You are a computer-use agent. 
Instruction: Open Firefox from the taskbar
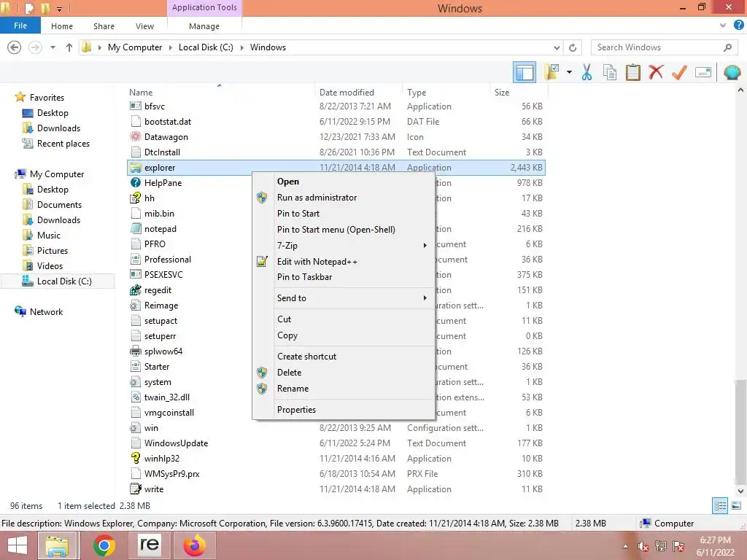[x=195, y=545]
